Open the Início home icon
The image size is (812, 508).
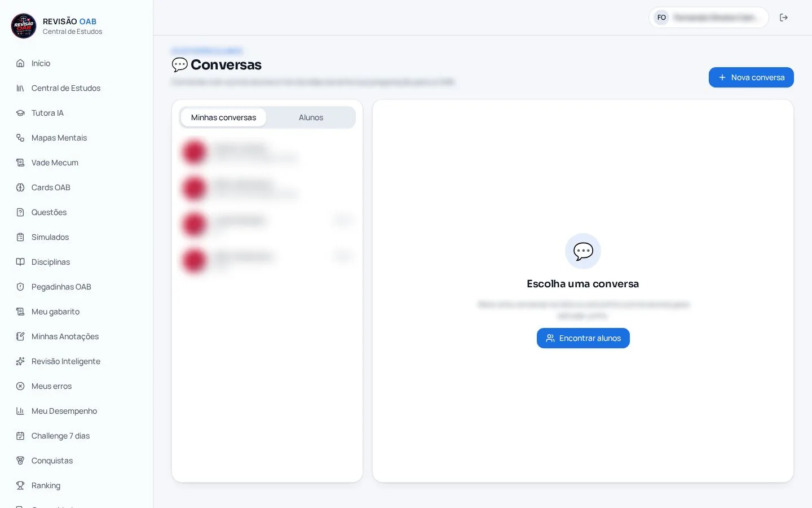(20, 63)
